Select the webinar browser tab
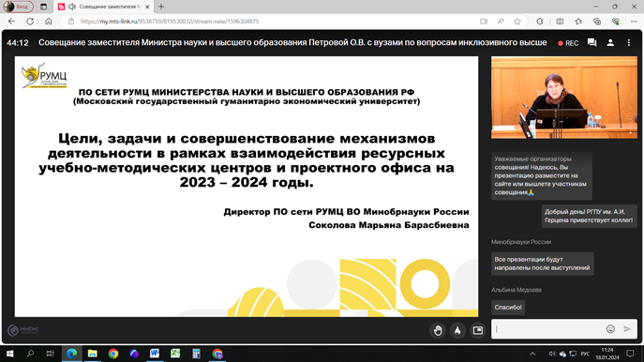 [x=104, y=7]
